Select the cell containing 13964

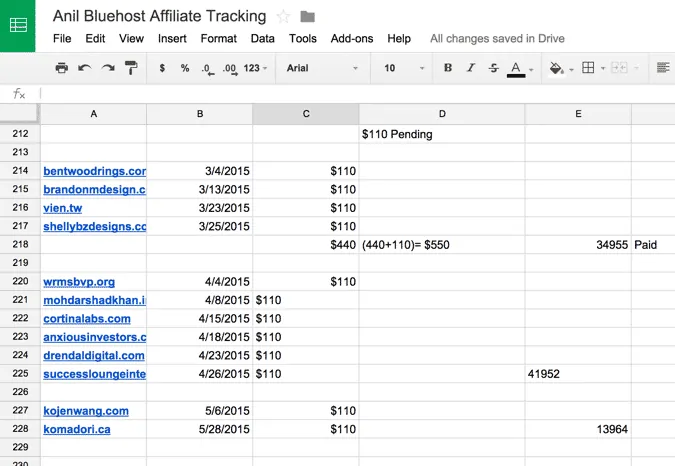point(578,429)
